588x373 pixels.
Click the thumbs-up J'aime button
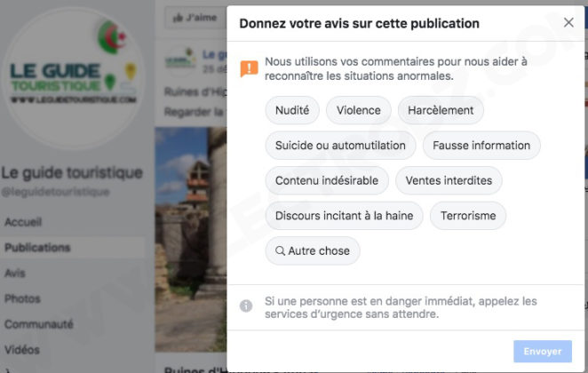[x=195, y=17]
